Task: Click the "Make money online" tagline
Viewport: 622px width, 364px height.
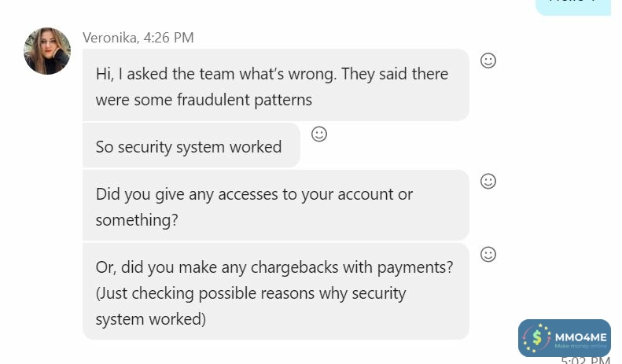Action: click(580, 346)
